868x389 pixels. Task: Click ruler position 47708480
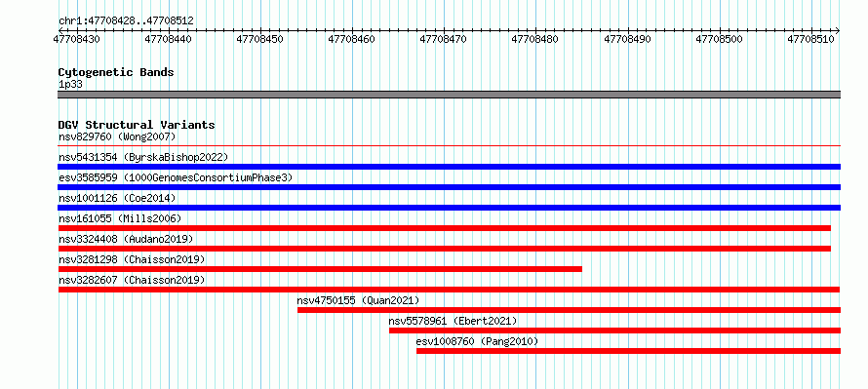click(535, 39)
